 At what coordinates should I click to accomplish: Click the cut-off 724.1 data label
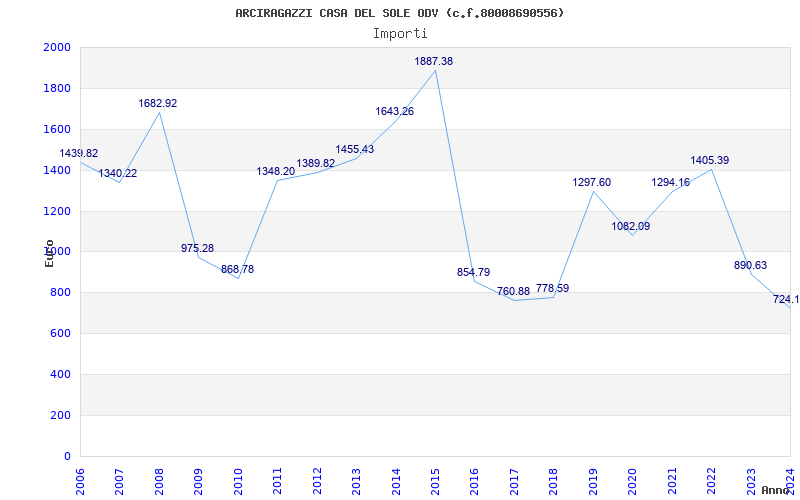[786, 299]
